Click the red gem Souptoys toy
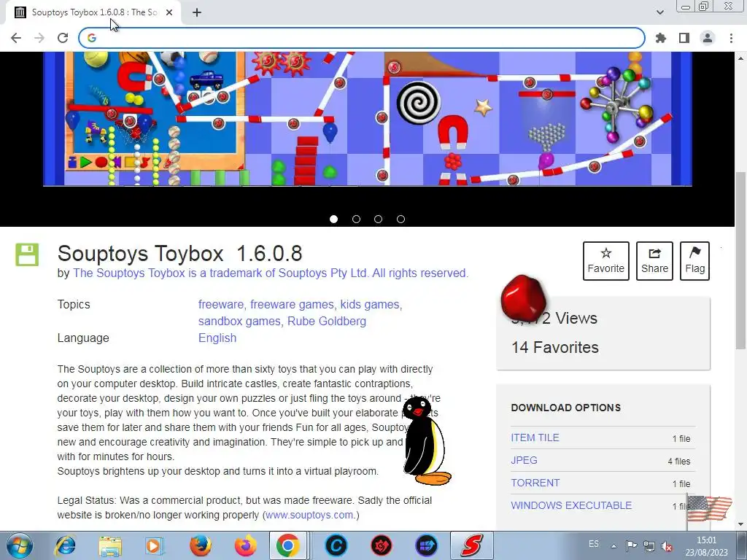 523,298
